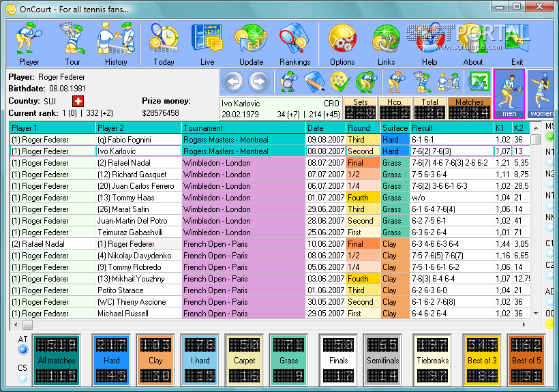Select result '7-6(7) 4-6 7-6(3) 2-6 6-2'
Image resolution: width=559 pixels, height=392 pixels.
452,163
